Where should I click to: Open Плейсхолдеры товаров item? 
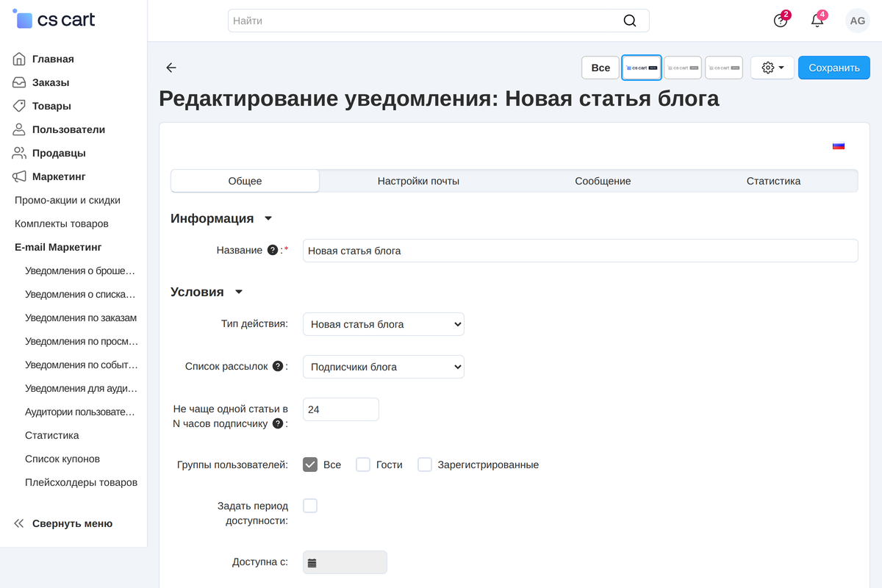81,482
